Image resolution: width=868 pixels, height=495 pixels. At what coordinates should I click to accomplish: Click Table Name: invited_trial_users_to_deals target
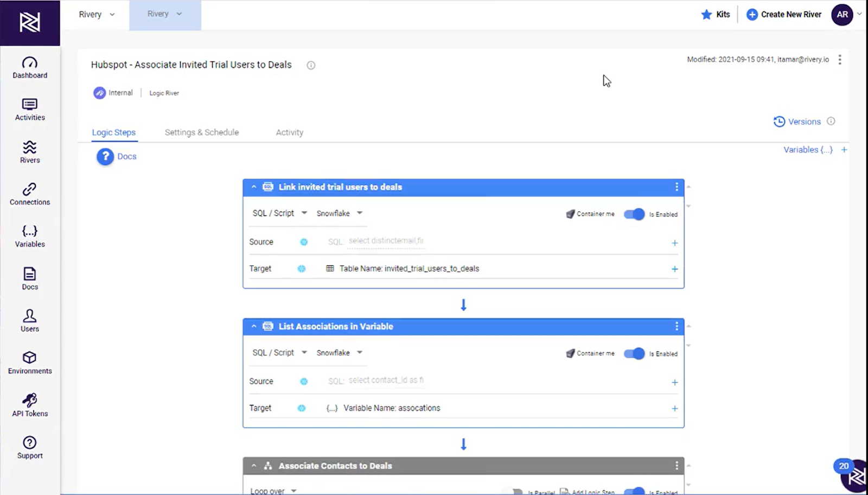point(409,269)
